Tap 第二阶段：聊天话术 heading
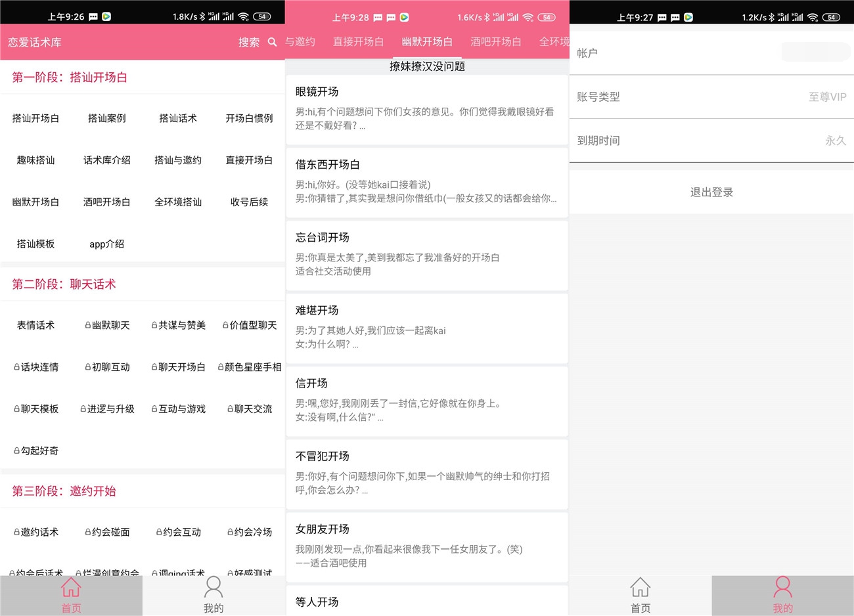Screen dimensions: 854x616 click(x=64, y=284)
